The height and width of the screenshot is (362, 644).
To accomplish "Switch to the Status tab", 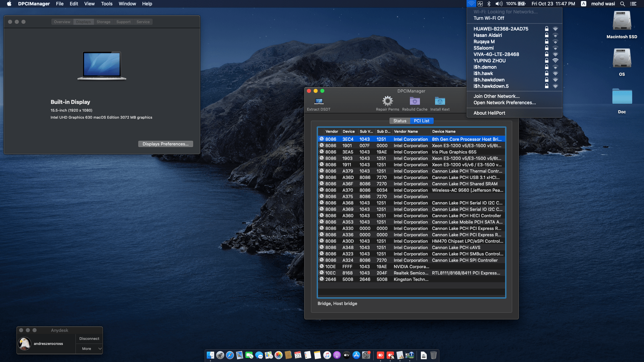I will click(399, 121).
